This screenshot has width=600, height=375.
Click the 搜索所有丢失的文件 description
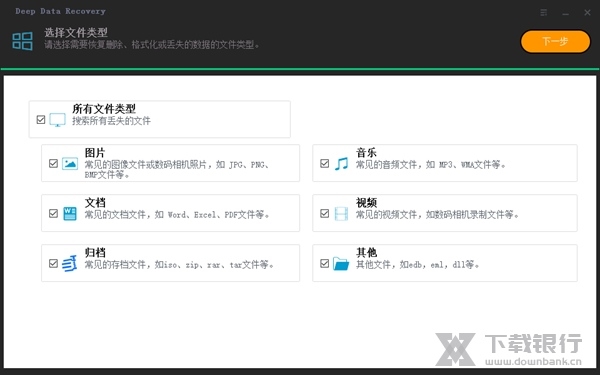[111, 121]
